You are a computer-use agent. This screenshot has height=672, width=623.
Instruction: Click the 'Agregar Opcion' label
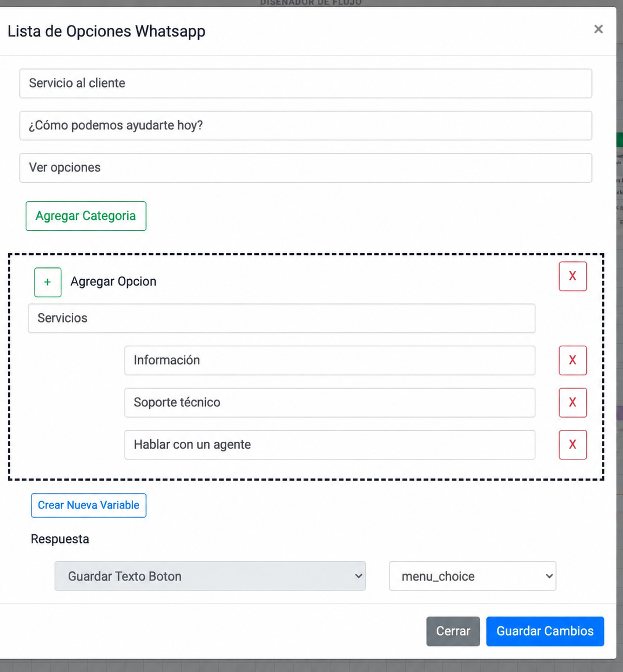click(113, 282)
